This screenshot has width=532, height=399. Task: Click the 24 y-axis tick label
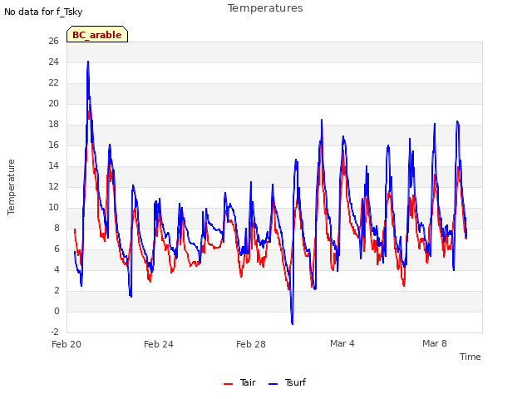click(x=53, y=62)
